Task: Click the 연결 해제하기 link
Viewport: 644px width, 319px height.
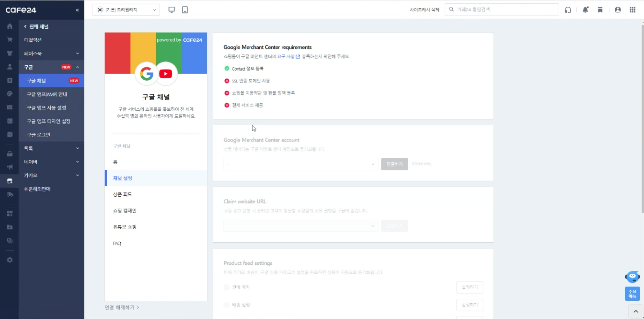Action: click(x=122, y=307)
